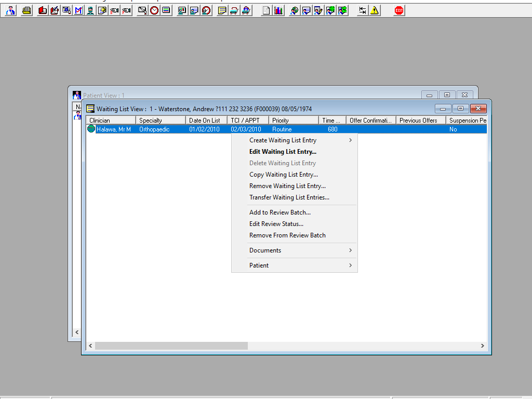The height and width of the screenshot is (399, 532).
Task: Minimize the Waiting List View window
Action: 443,109
